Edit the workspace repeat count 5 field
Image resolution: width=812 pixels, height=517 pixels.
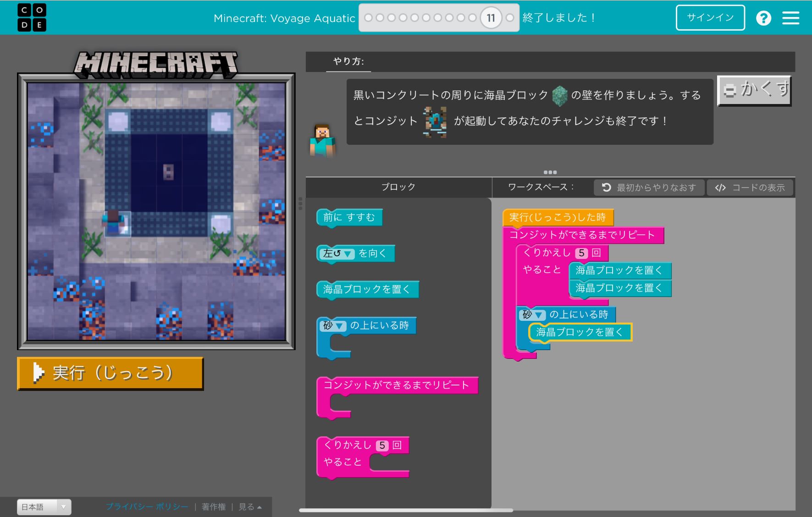pos(581,253)
